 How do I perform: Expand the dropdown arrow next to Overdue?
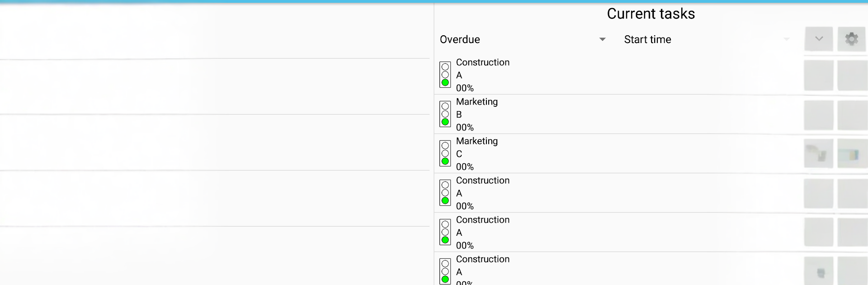pos(603,39)
